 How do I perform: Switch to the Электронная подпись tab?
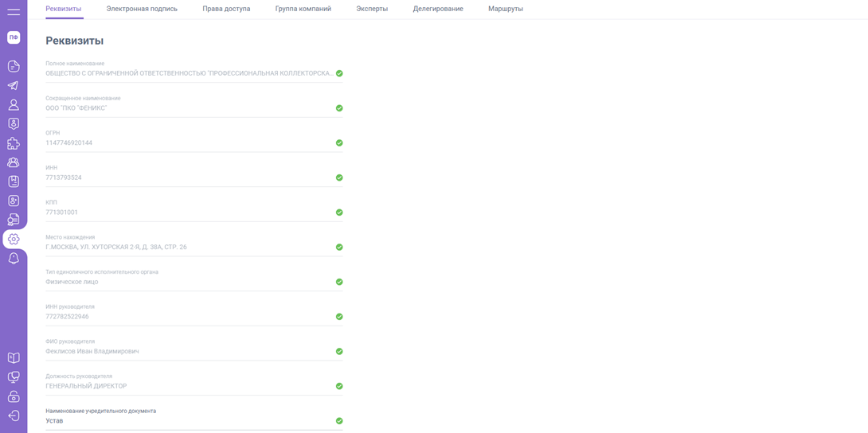(142, 9)
